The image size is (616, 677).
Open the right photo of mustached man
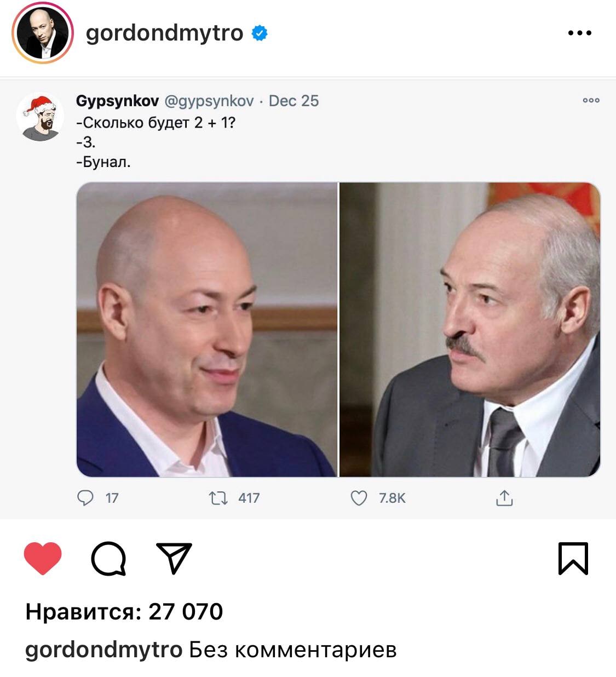coord(470,330)
